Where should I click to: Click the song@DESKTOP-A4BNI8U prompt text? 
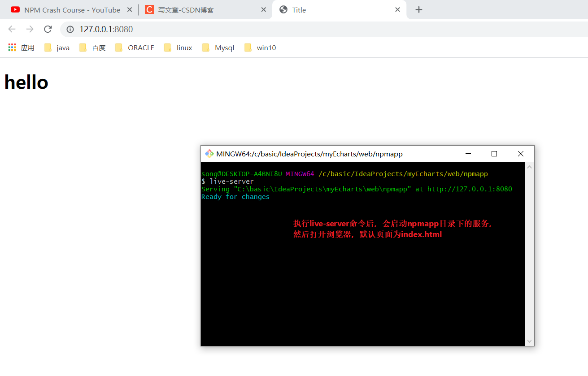pyautogui.click(x=242, y=174)
